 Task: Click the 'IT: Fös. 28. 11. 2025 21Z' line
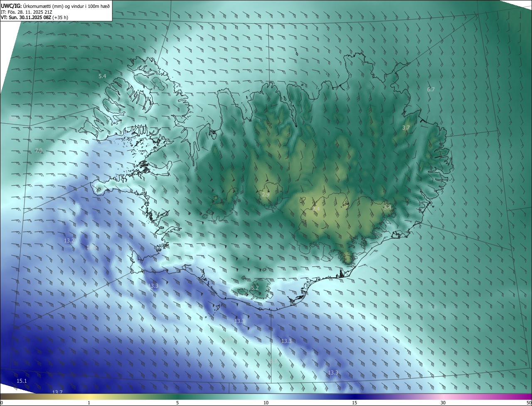(27, 12)
